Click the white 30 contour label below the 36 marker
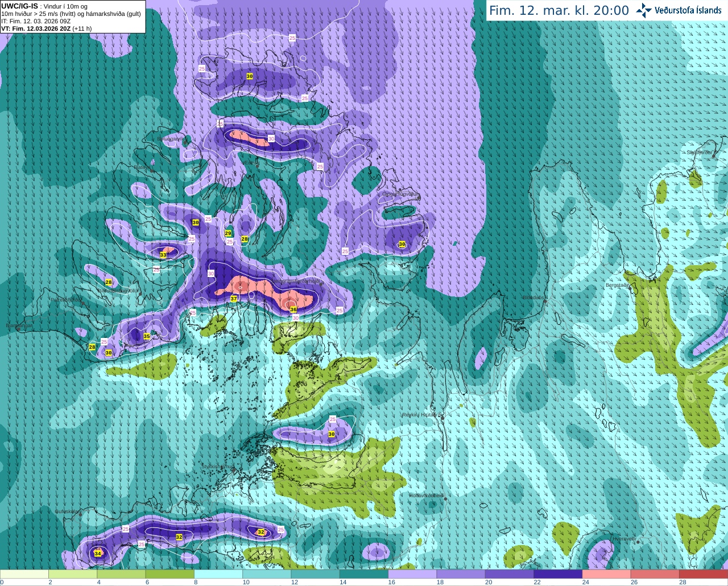This screenshot has width=728, height=586. pos(296,317)
